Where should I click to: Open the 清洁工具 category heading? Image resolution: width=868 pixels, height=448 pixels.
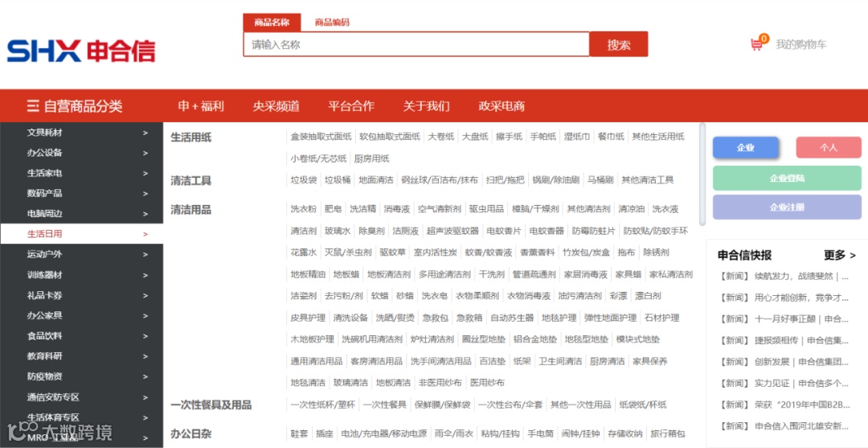(x=191, y=180)
